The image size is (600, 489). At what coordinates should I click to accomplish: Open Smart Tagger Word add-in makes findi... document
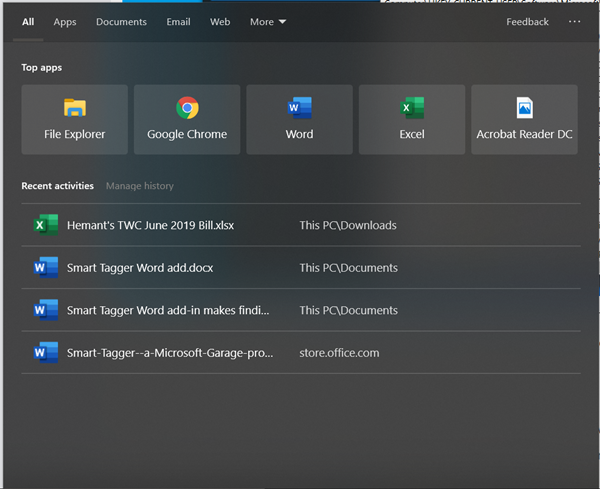pos(167,310)
